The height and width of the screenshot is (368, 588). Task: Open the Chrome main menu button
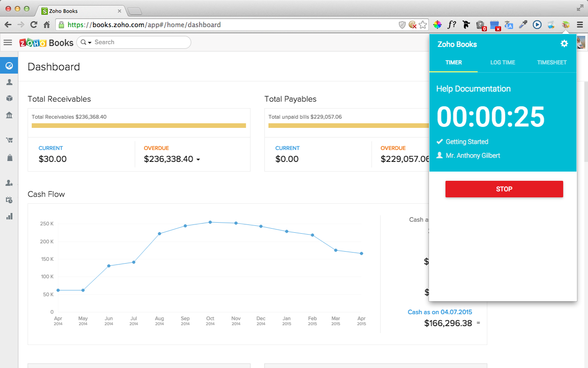pyautogui.click(x=580, y=25)
